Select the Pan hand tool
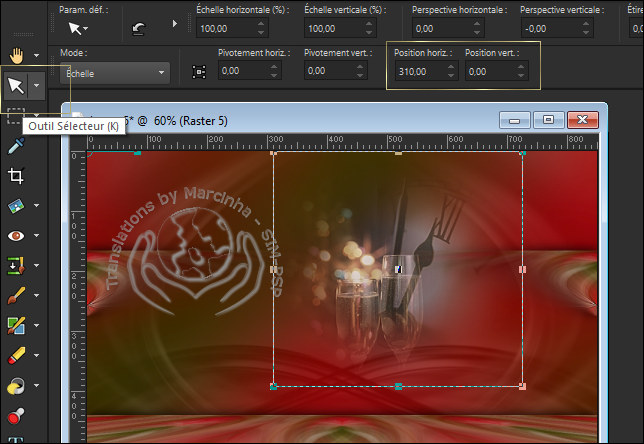Viewport: 644px width, 444px height. 15,54
